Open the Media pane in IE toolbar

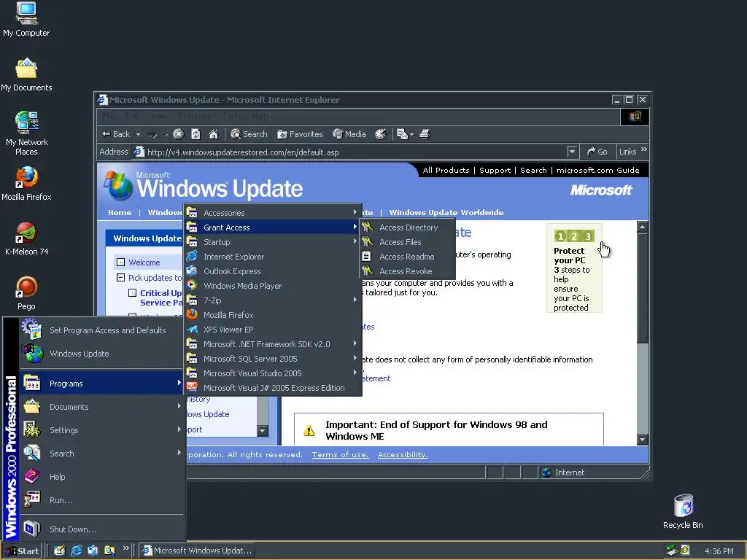(349, 134)
